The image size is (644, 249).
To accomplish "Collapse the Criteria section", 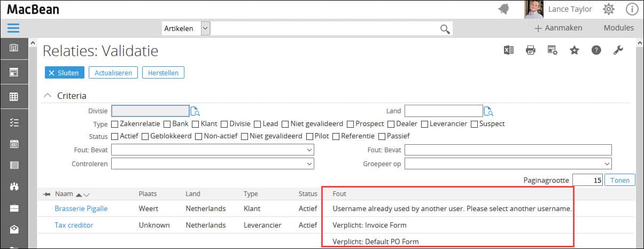I will pos(49,96).
